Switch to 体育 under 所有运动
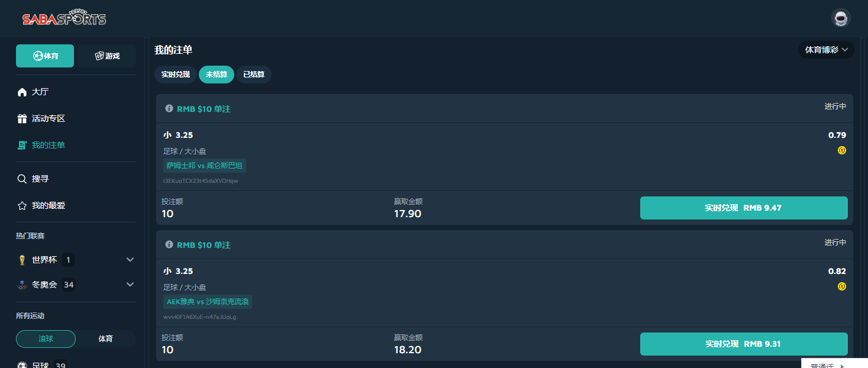Screen dimensions: 868x368 [x=105, y=339]
